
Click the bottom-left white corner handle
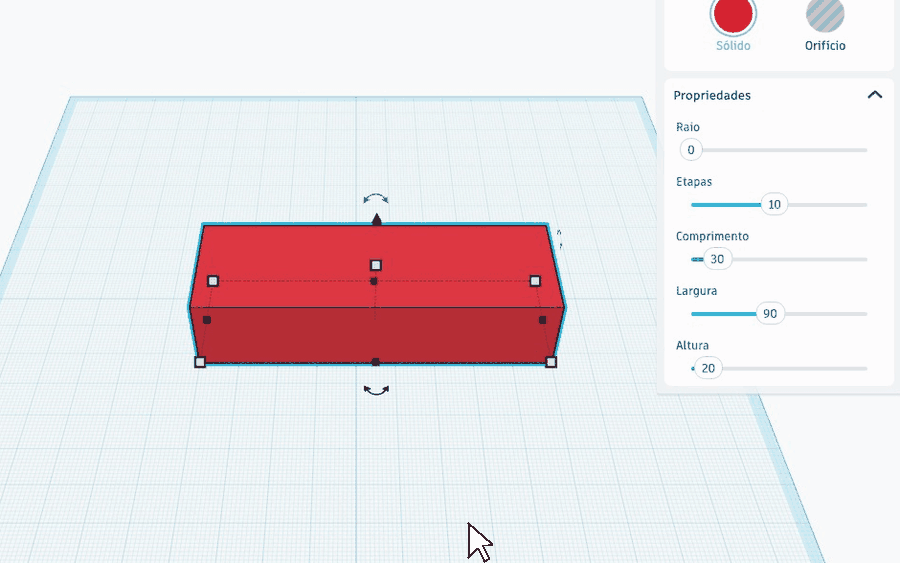point(200,362)
